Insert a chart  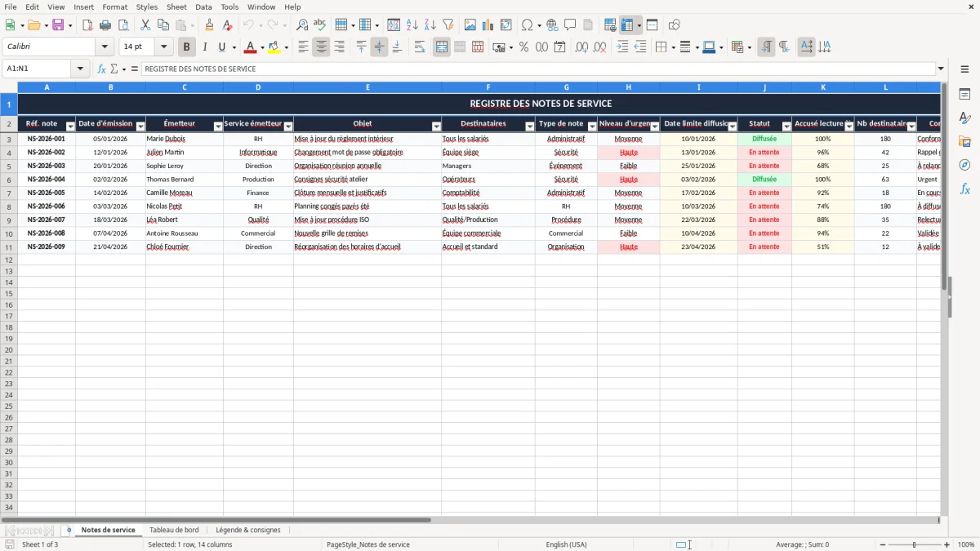tap(488, 25)
